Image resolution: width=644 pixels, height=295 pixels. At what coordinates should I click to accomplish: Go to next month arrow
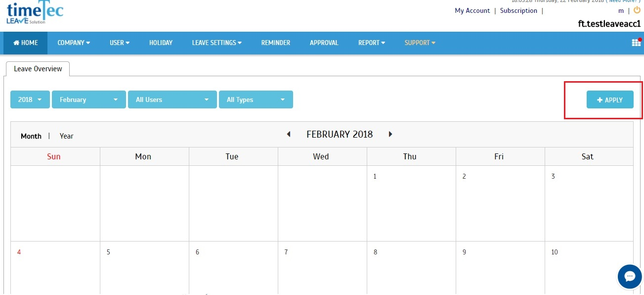[x=390, y=134]
